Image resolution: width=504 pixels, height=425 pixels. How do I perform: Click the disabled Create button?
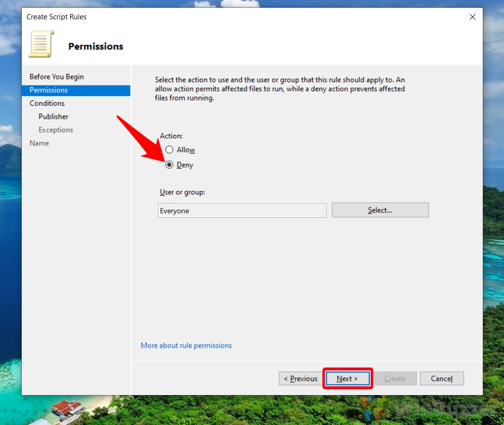pyautogui.click(x=395, y=378)
